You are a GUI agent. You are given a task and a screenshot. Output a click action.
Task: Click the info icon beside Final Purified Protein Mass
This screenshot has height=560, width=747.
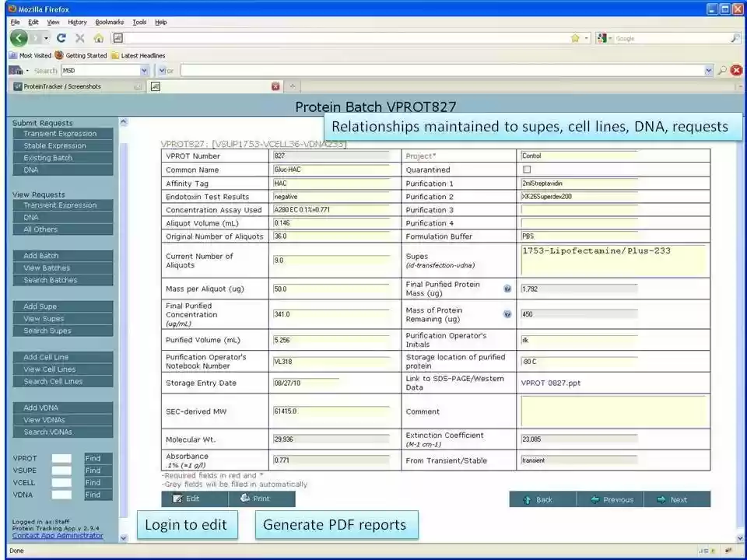pos(507,288)
